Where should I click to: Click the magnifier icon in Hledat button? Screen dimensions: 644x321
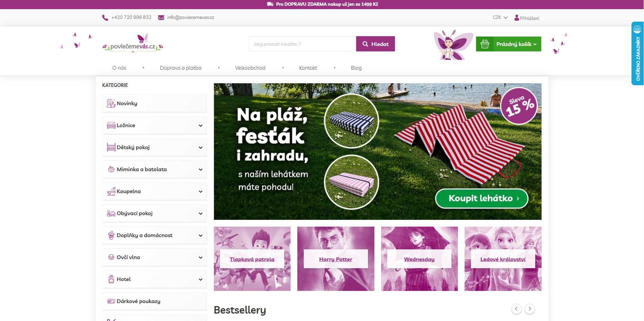pos(365,44)
